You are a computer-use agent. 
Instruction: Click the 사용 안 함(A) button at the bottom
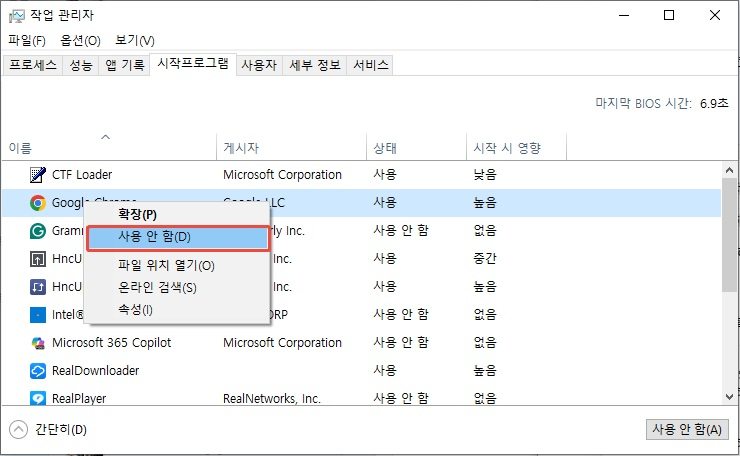[687, 429]
